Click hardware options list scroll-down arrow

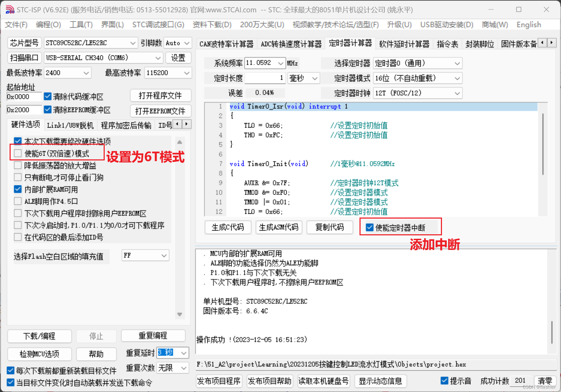180,314
